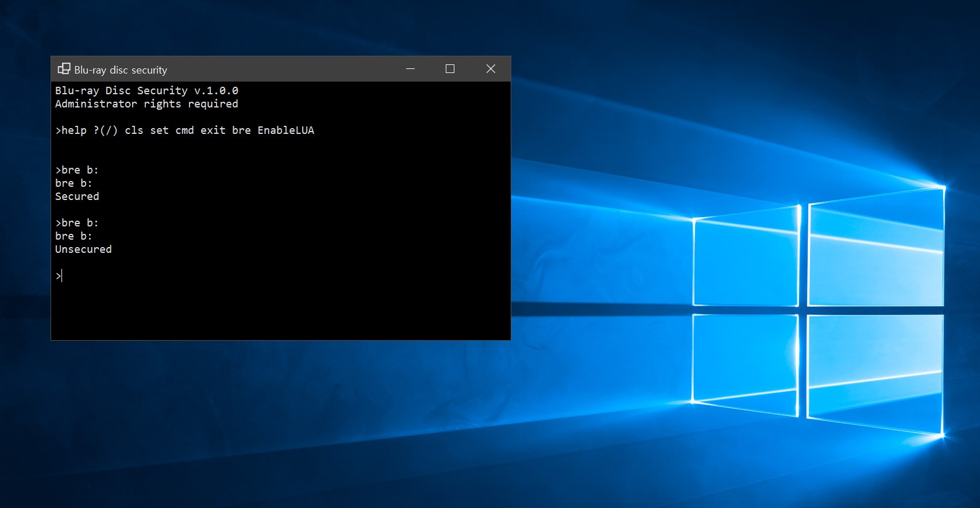980x508 pixels.
Task: Click the 'set' command in the help line
Action: point(159,130)
